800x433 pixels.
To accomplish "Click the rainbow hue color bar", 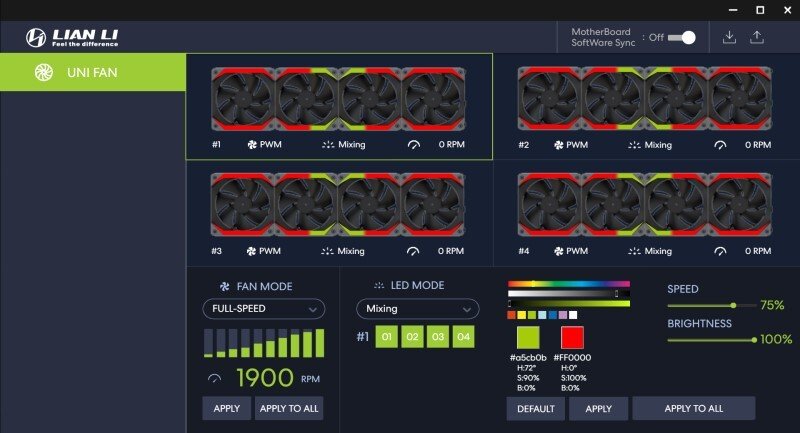I will coord(568,285).
